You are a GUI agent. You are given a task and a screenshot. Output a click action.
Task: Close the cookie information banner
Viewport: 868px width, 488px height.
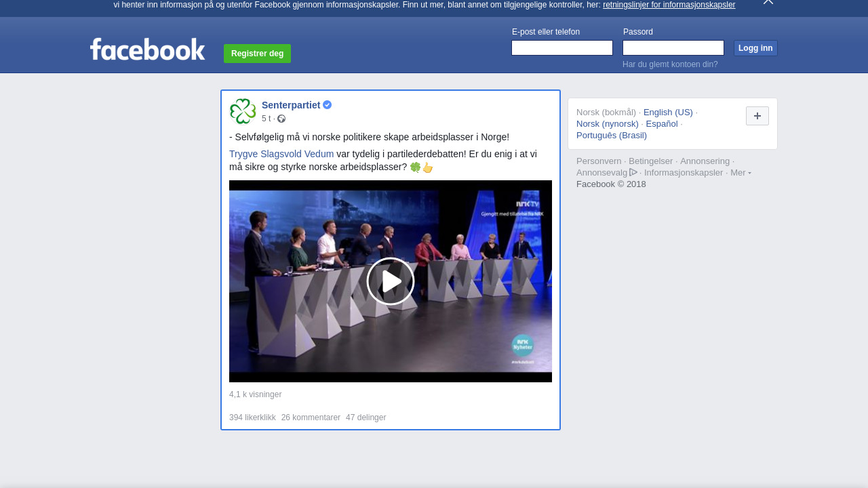point(768,2)
